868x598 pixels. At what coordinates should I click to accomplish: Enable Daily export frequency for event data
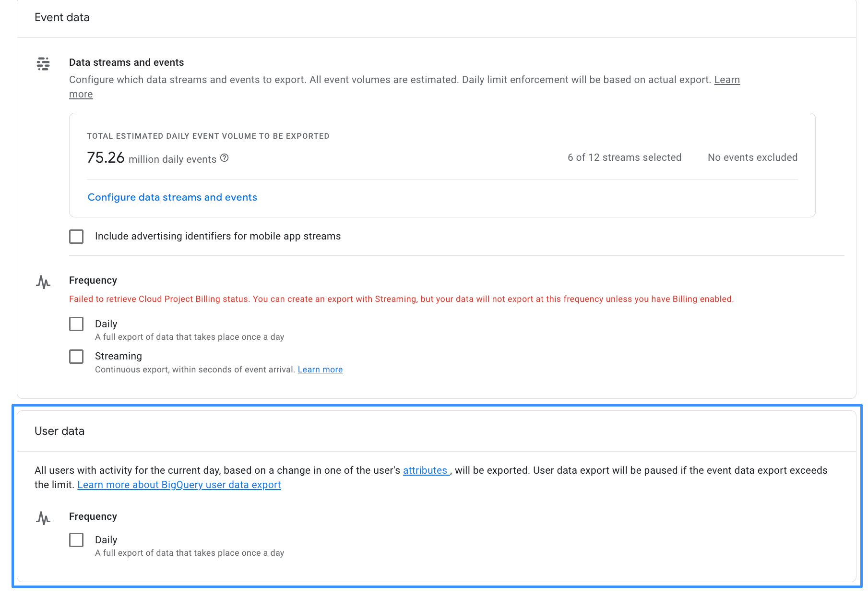point(76,324)
